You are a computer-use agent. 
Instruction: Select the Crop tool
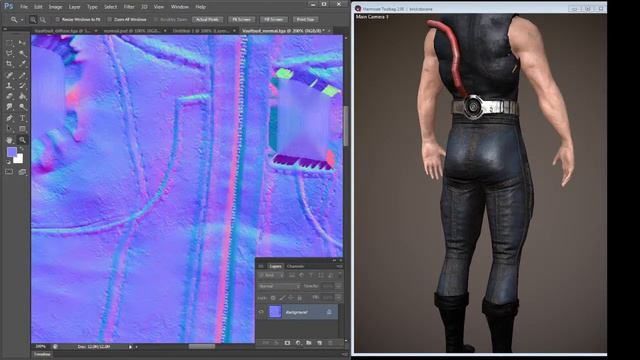pos(9,63)
